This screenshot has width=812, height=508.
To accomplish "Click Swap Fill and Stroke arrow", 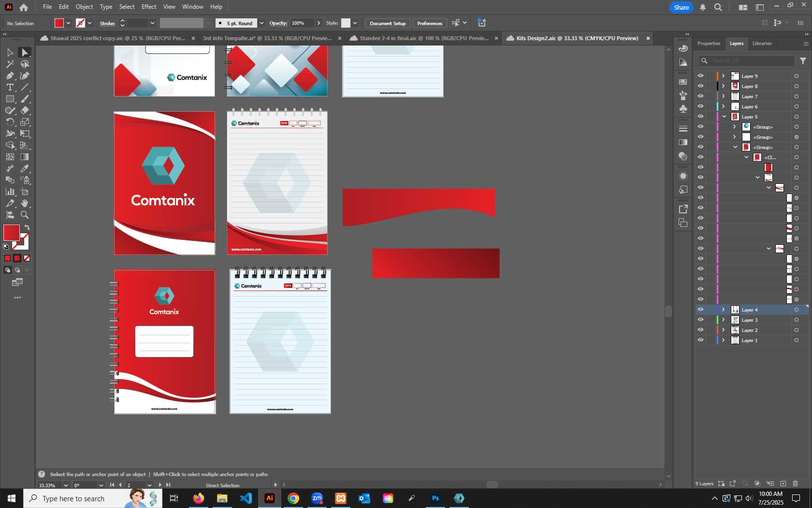I will click(27, 227).
